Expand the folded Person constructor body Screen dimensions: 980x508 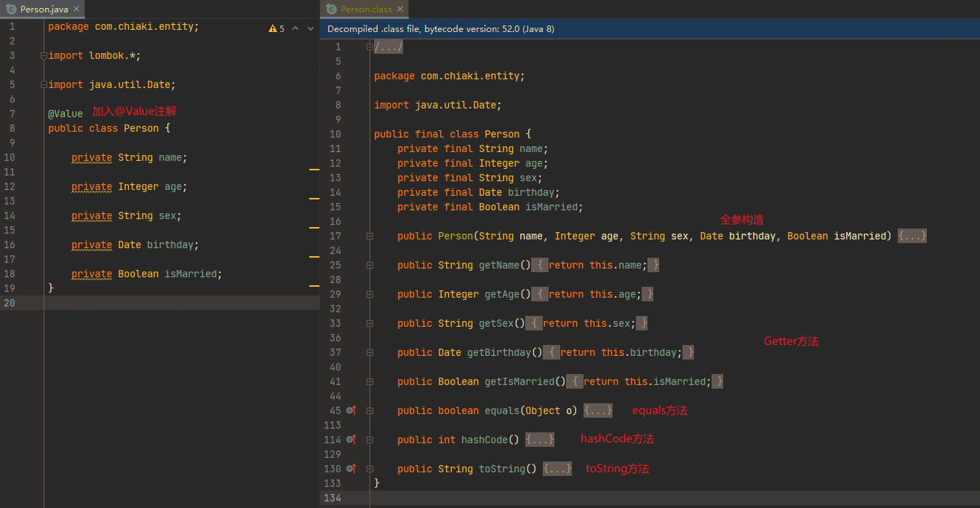(x=912, y=236)
